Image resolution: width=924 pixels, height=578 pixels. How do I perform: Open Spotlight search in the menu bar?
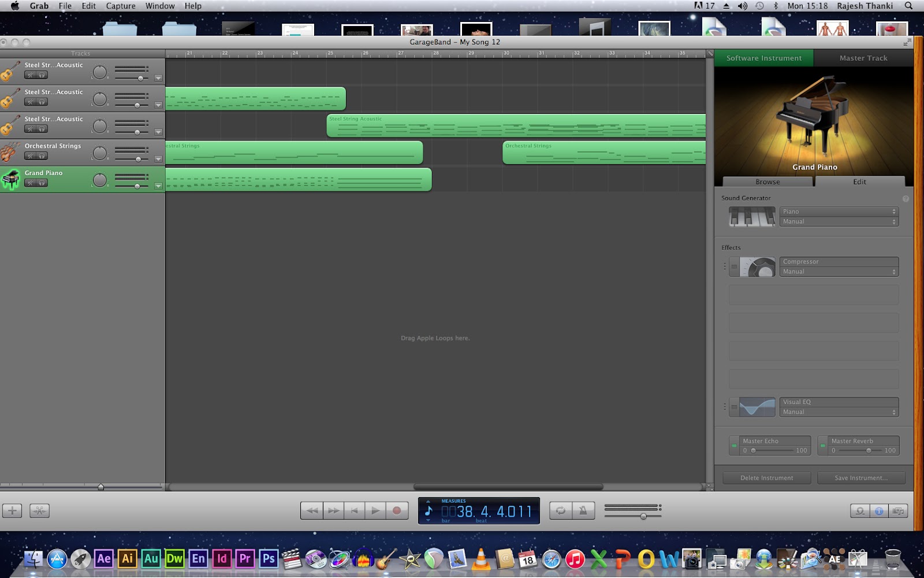[x=908, y=6]
